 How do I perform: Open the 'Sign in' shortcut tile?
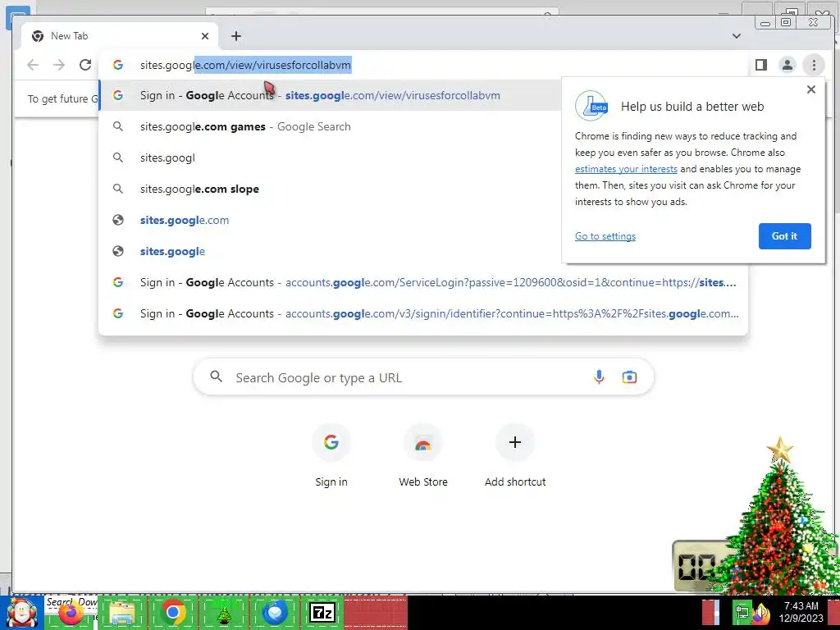[331, 455]
